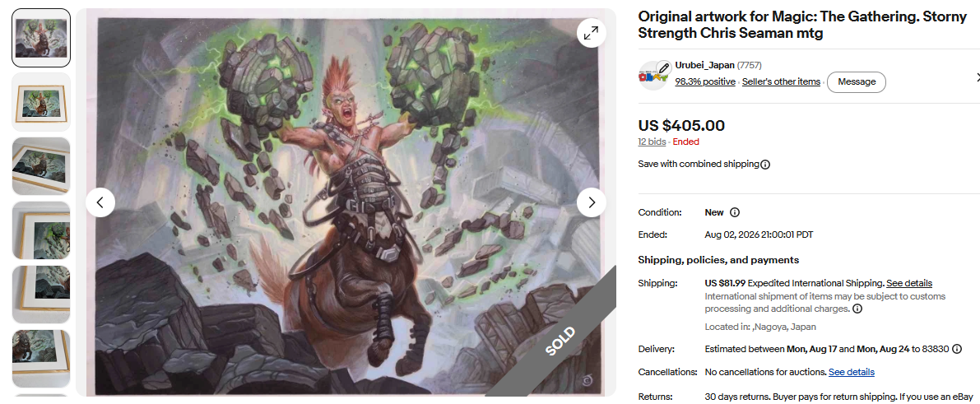The height and width of the screenshot is (404, 980).
Task: Open the 98.3% positive feedback link
Action: [705, 82]
